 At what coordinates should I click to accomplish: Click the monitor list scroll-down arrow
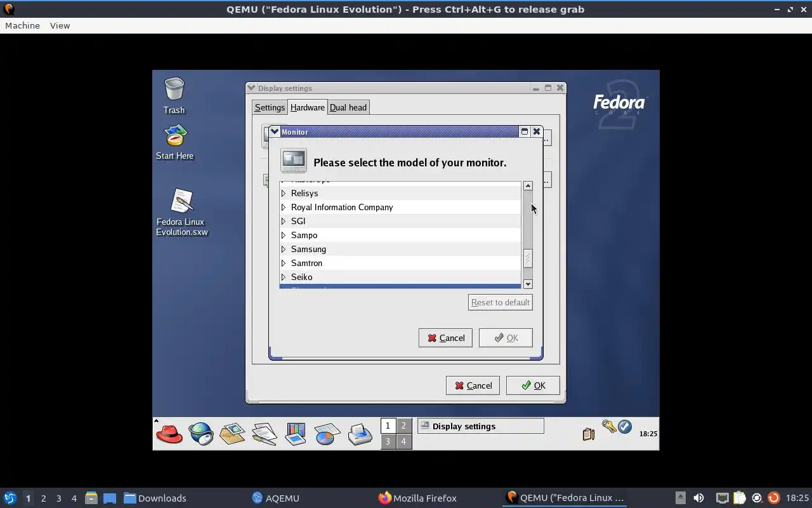click(528, 284)
